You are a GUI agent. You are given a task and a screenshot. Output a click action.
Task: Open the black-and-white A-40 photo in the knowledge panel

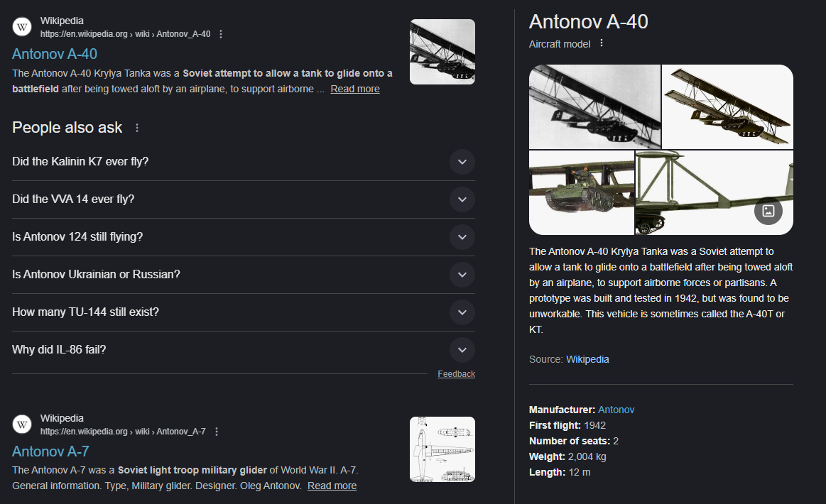(594, 107)
